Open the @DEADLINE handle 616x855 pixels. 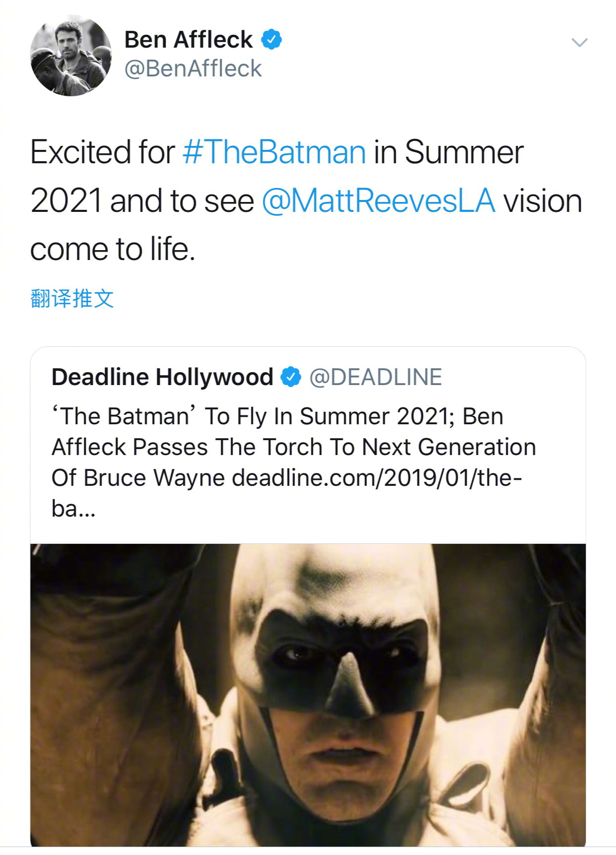[375, 377]
